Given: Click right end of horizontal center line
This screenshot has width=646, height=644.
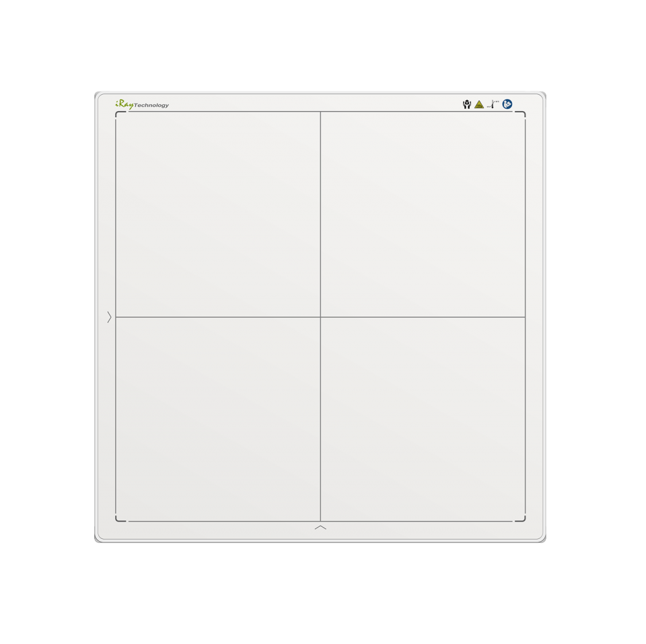Looking at the screenshot, I should tap(524, 317).
